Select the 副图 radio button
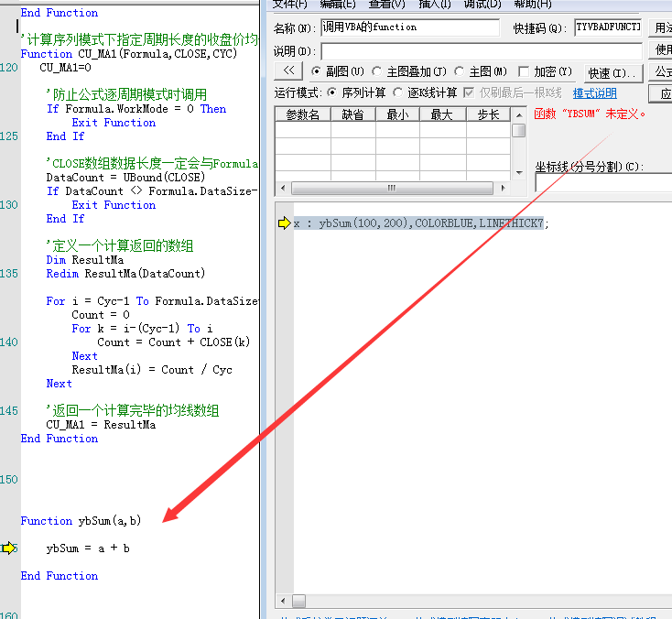Image resolution: width=672 pixels, height=619 pixels. (317, 71)
